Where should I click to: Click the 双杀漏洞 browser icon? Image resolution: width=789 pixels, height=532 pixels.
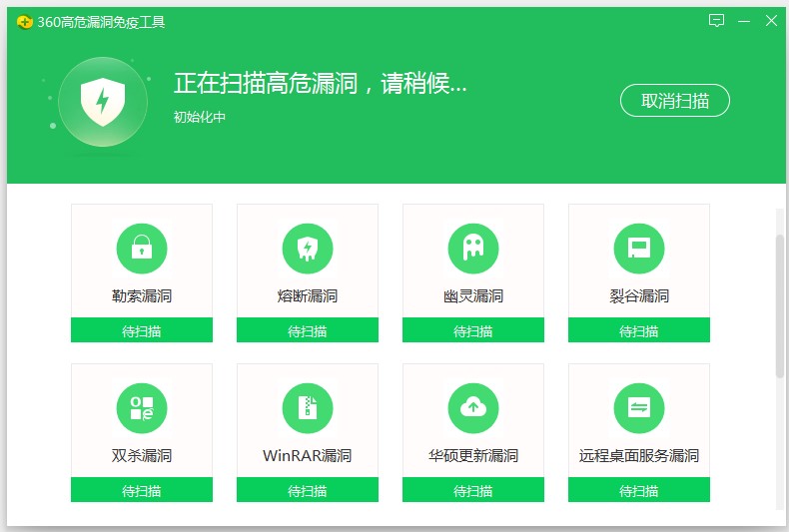click(141, 407)
